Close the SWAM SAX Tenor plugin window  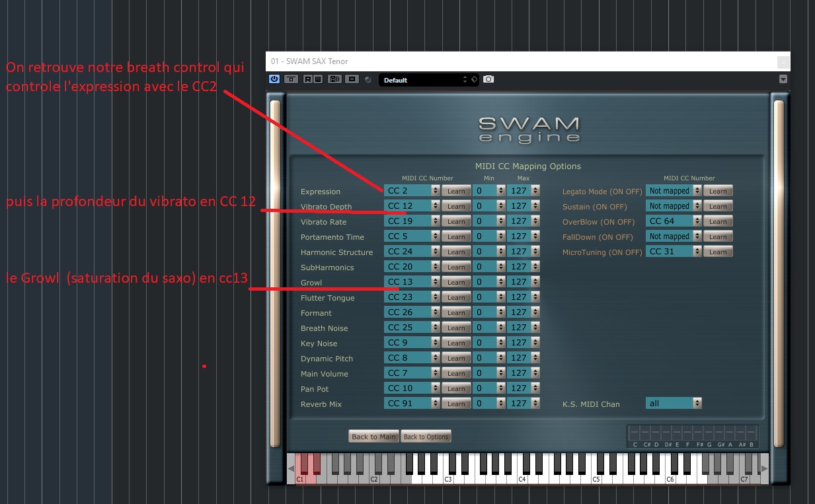(x=783, y=61)
